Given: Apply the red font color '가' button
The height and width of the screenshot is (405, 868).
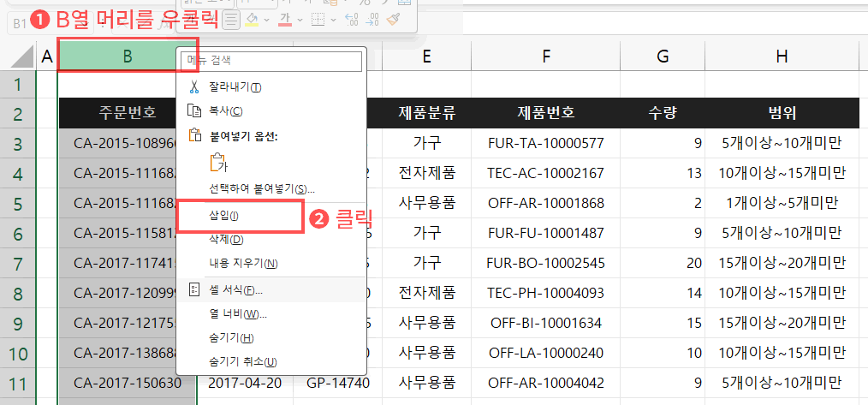Looking at the screenshot, I should 285,21.
